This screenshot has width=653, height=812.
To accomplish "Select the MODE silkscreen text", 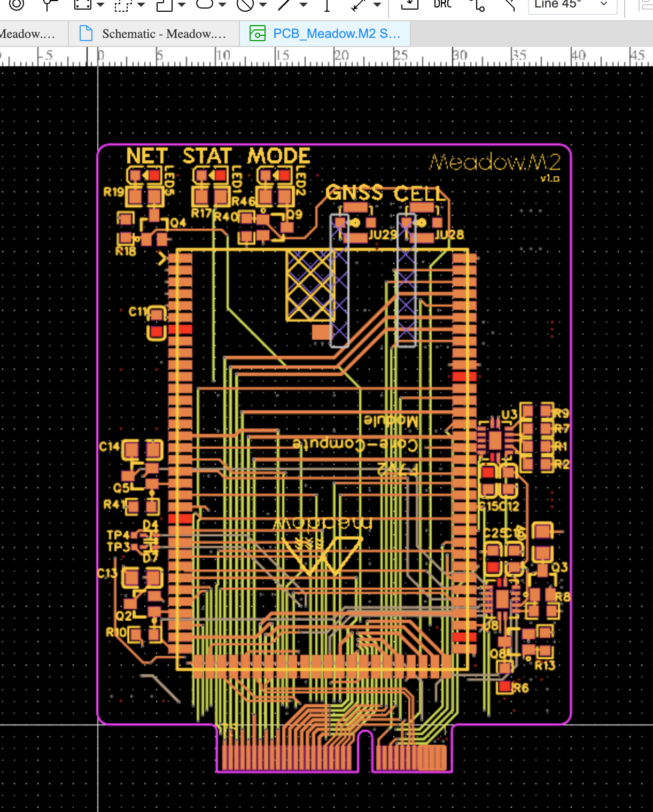I will click(278, 156).
